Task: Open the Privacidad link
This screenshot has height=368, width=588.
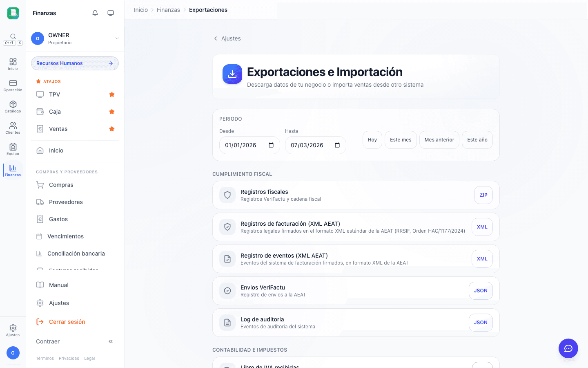Action: (x=69, y=359)
